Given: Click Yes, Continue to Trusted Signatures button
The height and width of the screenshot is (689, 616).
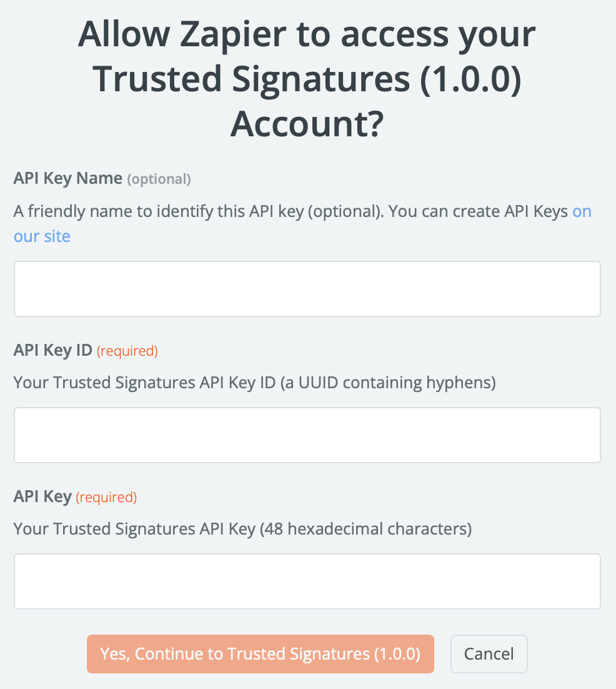Looking at the screenshot, I should [x=261, y=653].
